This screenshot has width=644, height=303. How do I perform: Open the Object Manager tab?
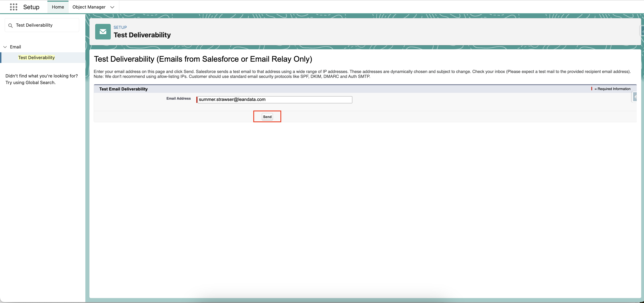89,7
